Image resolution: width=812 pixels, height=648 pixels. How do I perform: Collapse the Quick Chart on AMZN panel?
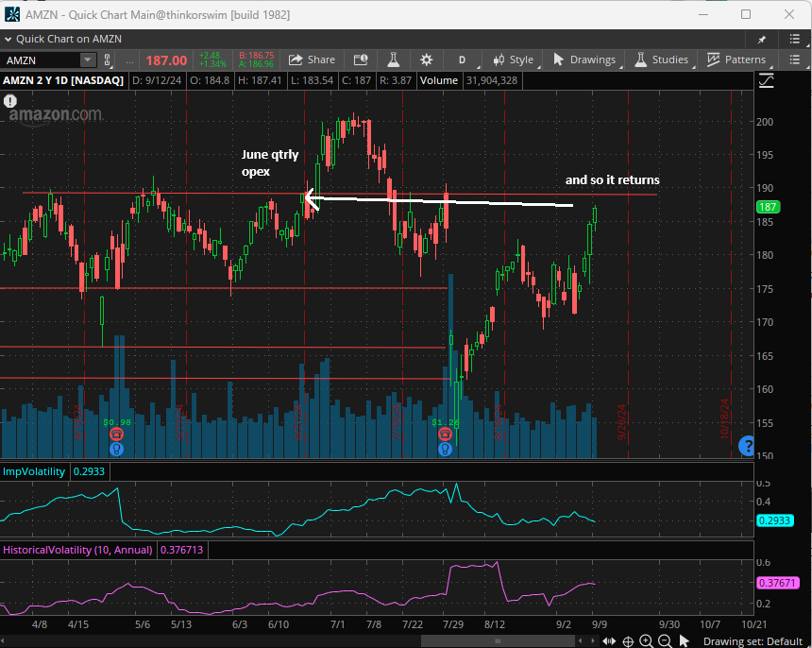(8, 39)
